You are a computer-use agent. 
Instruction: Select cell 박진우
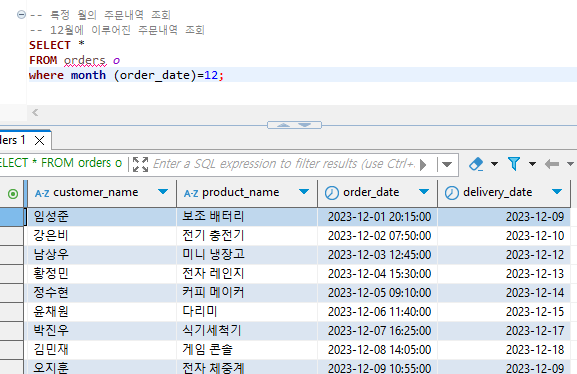[x=102, y=331]
